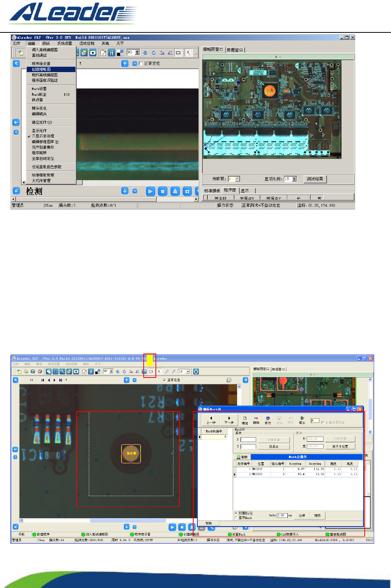Click the rotate clockwise icon in top toolbar
This screenshot has height=588, width=391.
(x=154, y=53)
